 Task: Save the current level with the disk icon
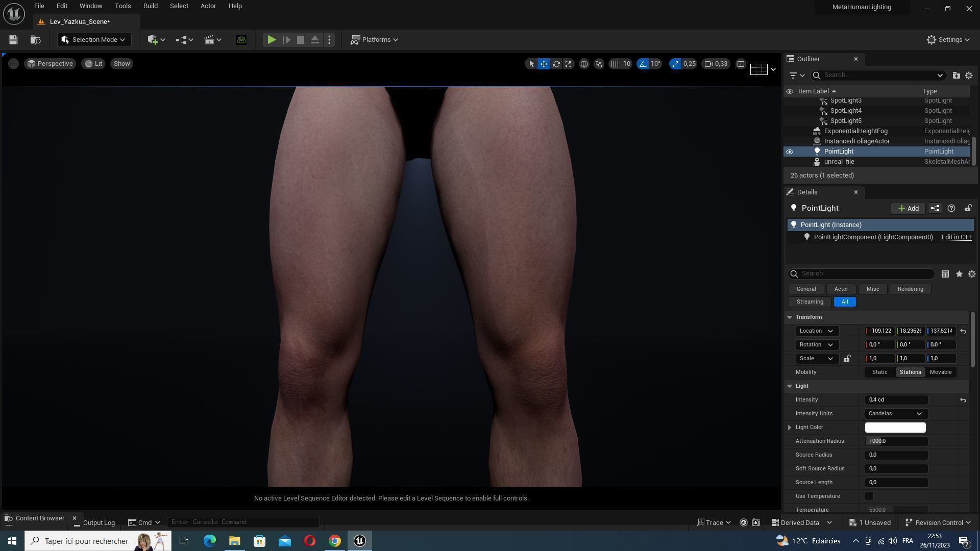[x=13, y=40]
